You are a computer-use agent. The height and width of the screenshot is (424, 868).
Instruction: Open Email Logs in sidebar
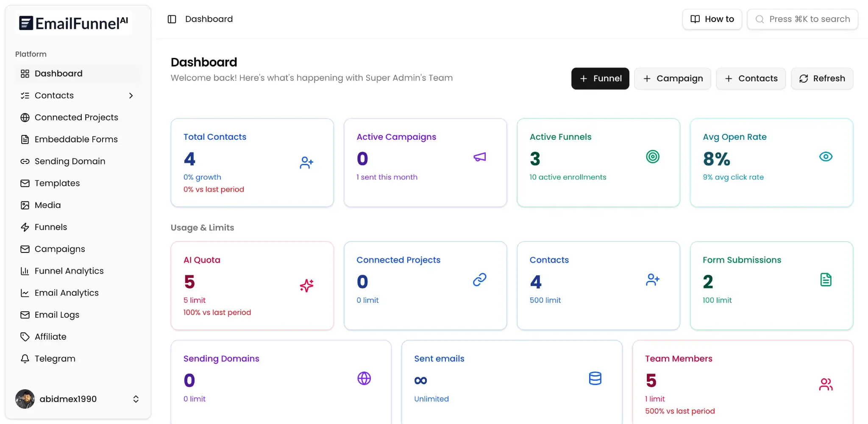(78, 315)
